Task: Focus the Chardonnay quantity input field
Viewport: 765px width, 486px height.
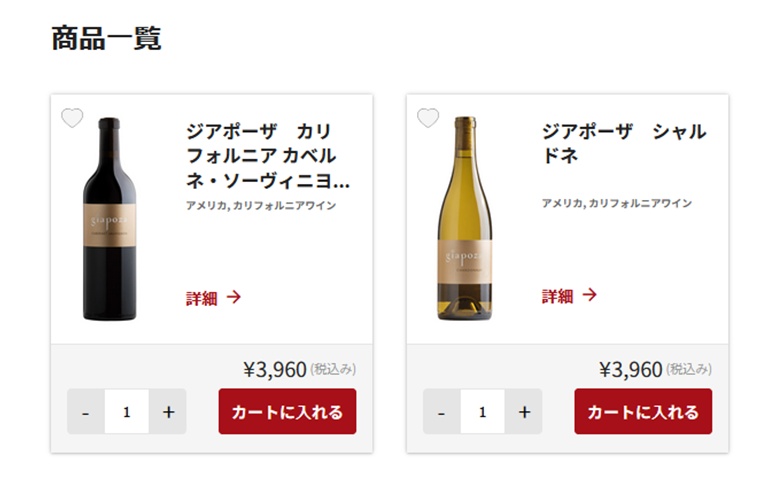Action: [483, 412]
